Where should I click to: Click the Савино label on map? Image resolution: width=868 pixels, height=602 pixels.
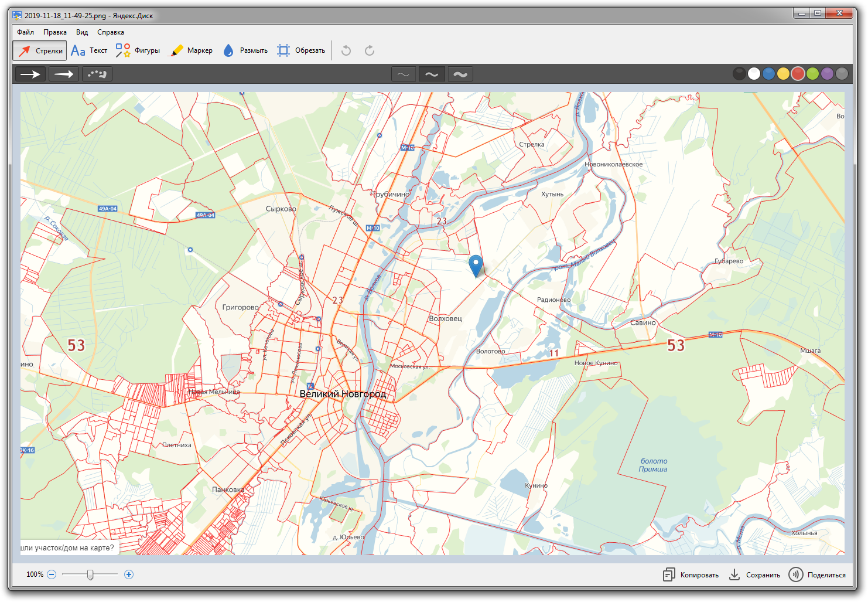pyautogui.click(x=643, y=322)
